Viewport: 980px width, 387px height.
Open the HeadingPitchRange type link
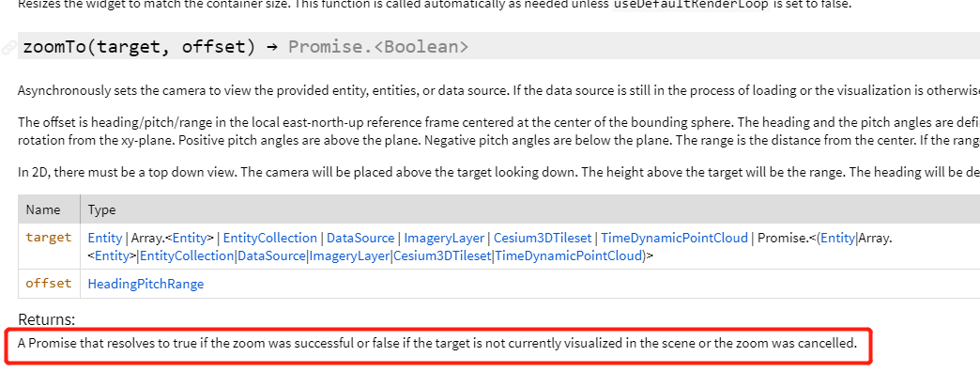point(145,283)
